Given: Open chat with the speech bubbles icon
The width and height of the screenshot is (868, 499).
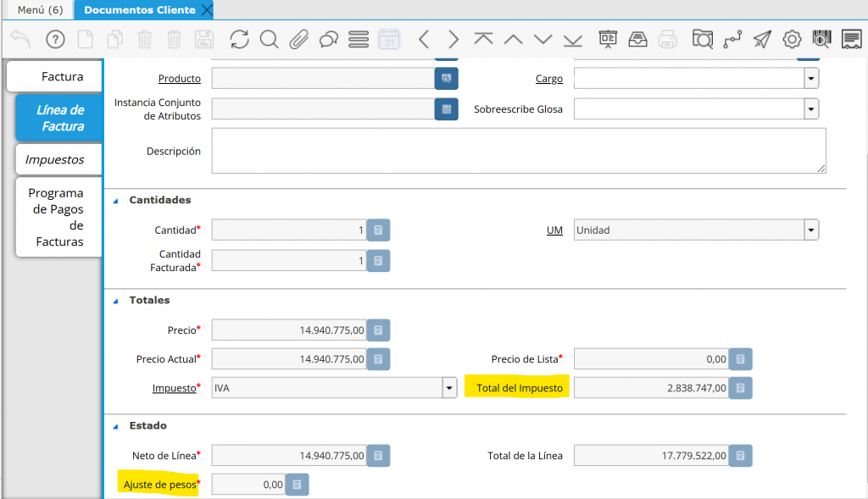Looking at the screenshot, I should click(329, 39).
